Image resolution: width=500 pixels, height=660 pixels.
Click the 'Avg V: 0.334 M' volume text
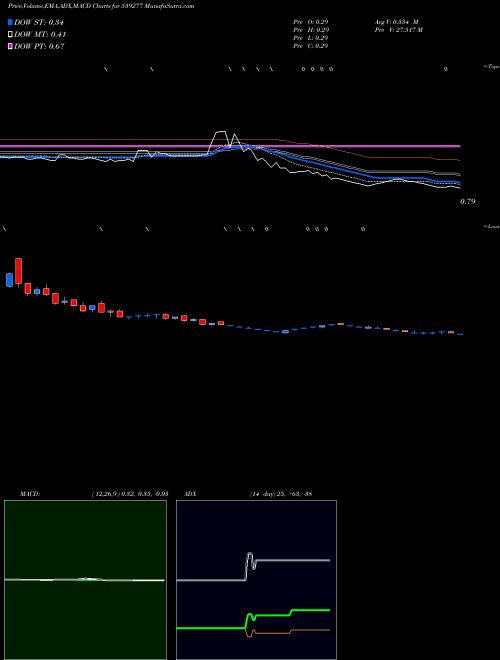[x=396, y=22]
